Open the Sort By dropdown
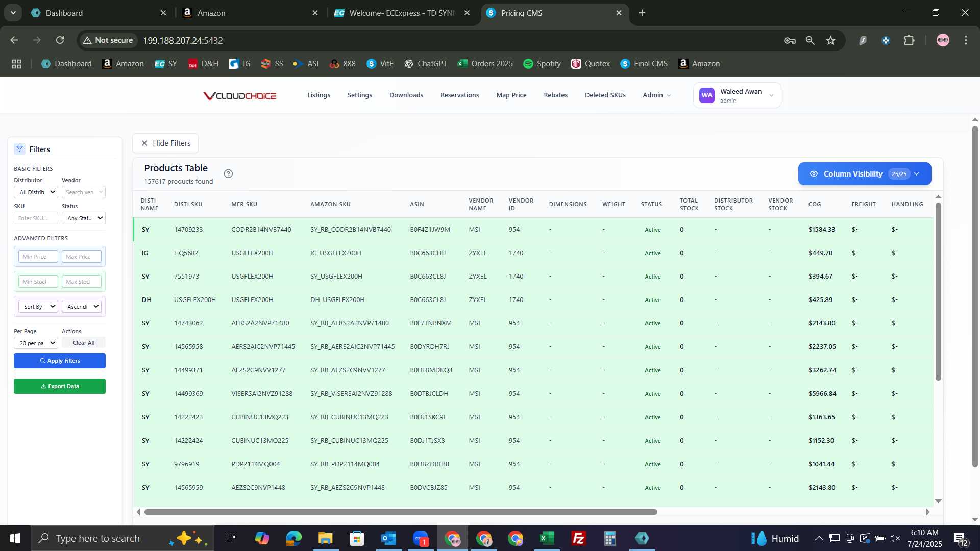The image size is (980, 551). tap(38, 307)
